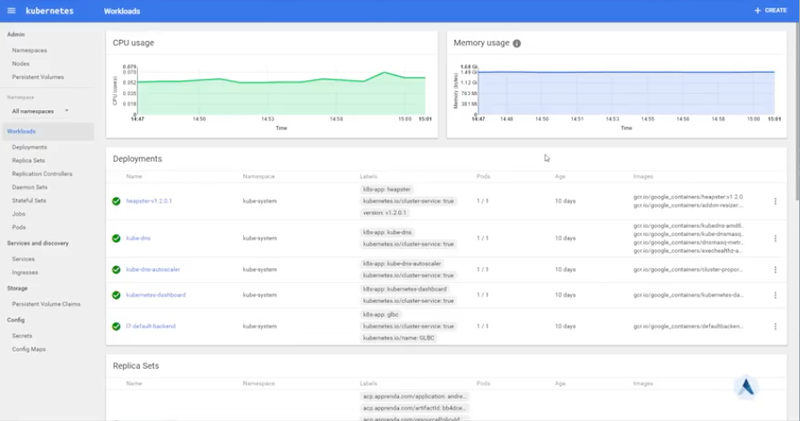This screenshot has height=421, width=800.
Task: Open the three-dot menu for kube-dns-autoscaler
Action: 775,269
